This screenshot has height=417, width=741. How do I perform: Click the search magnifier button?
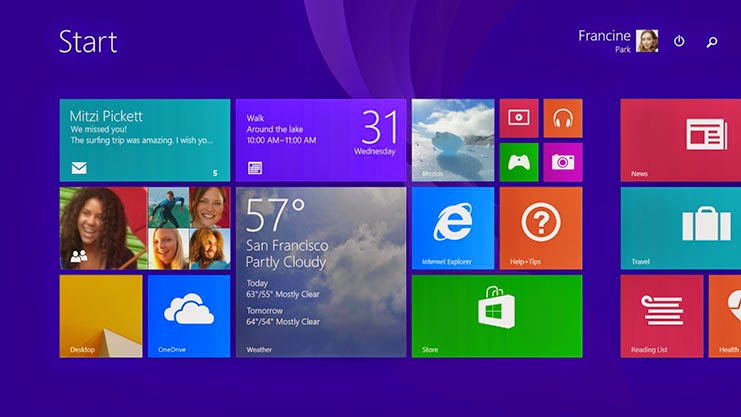(712, 42)
